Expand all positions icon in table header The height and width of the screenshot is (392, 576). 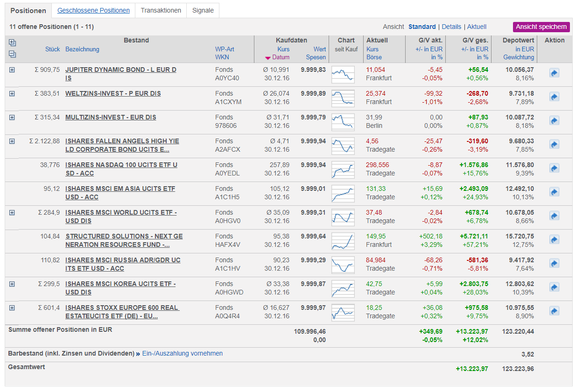pos(12,43)
